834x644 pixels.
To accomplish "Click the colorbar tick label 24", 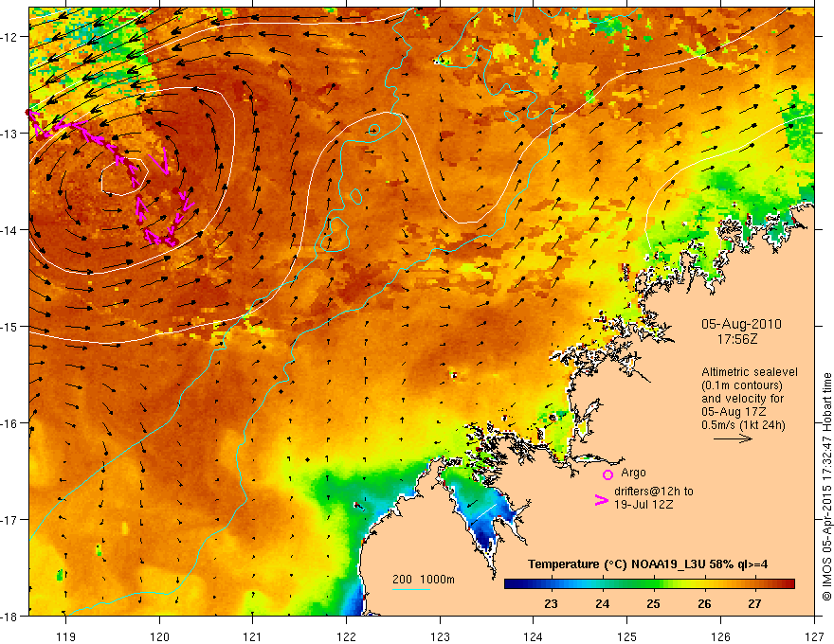I will pyautogui.click(x=602, y=603).
